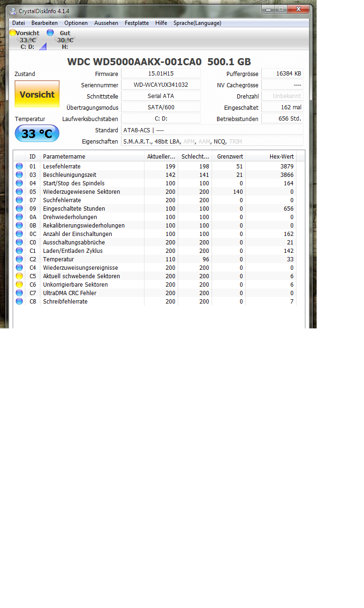This screenshot has height=608, width=364.
Task: Click the blue status icon for Lesefehlerrate
Action: 19,166
